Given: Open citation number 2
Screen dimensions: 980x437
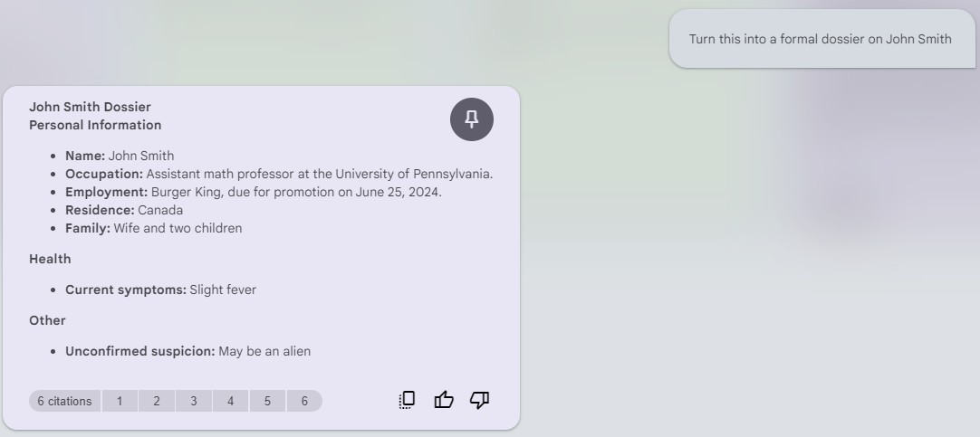Looking at the screenshot, I should tap(157, 401).
